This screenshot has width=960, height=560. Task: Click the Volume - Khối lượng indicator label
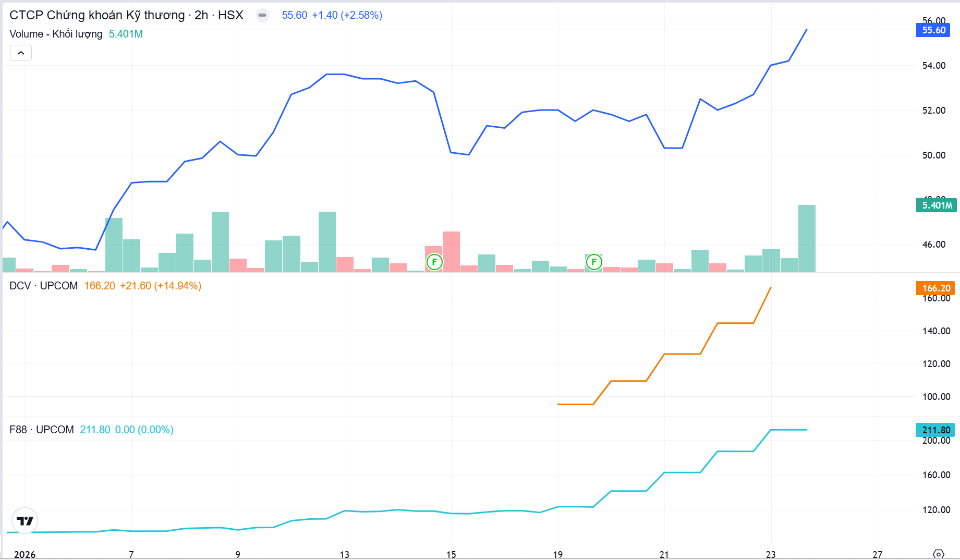pyautogui.click(x=56, y=34)
